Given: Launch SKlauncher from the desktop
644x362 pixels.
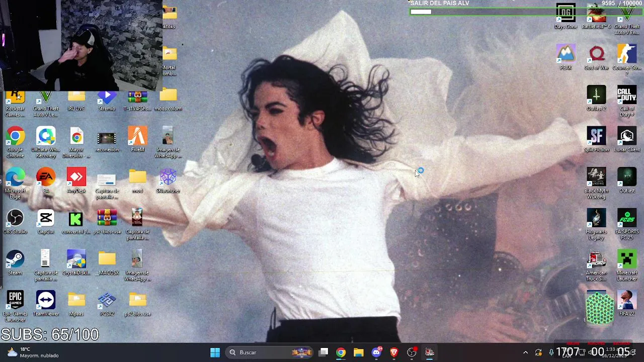Looking at the screenshot, I should pyautogui.click(x=168, y=181).
